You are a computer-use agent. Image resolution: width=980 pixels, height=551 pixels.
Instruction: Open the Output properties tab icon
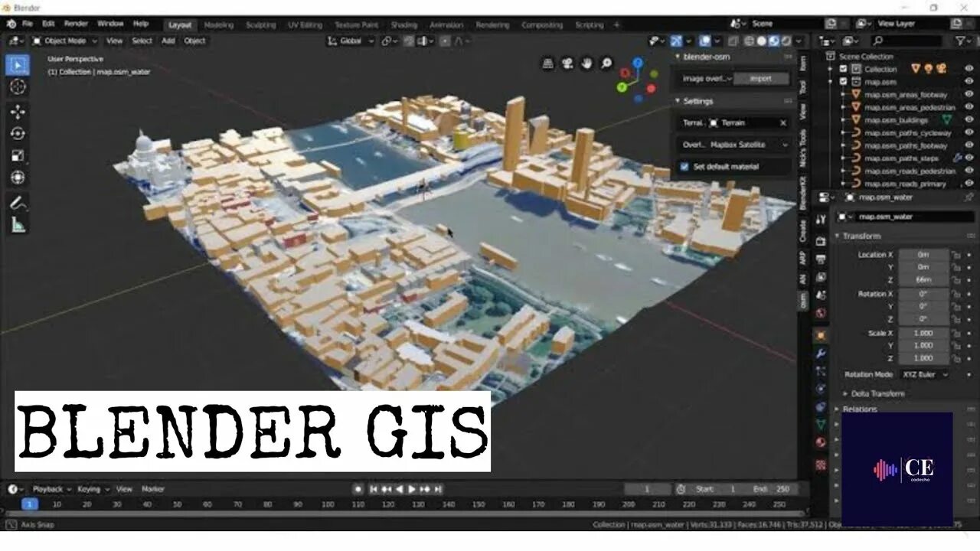[821, 260]
